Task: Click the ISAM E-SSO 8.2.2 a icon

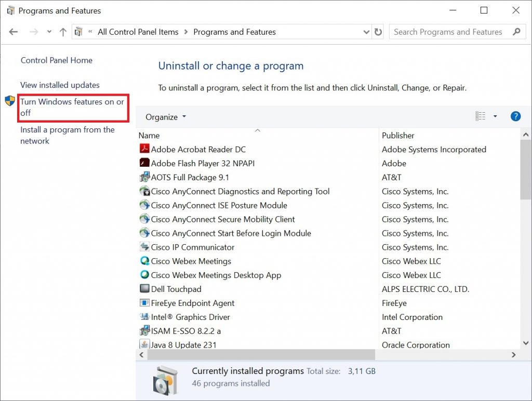Action: (144, 330)
